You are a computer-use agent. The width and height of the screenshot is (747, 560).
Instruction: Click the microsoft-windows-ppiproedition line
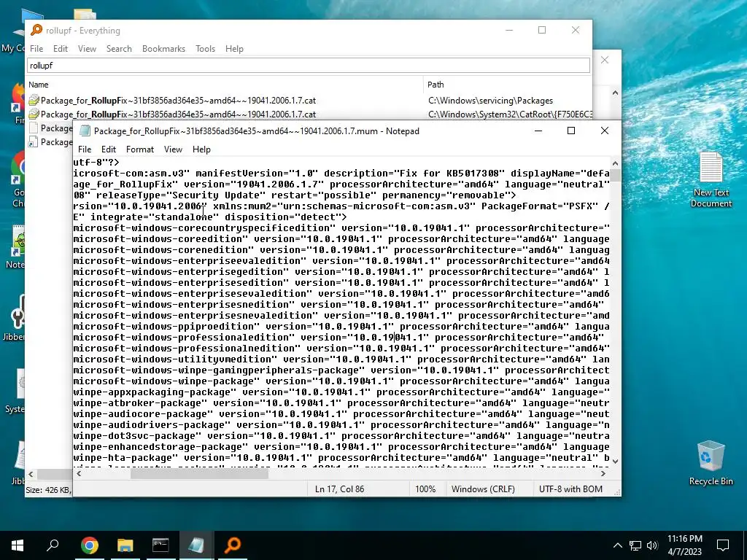(x=341, y=326)
